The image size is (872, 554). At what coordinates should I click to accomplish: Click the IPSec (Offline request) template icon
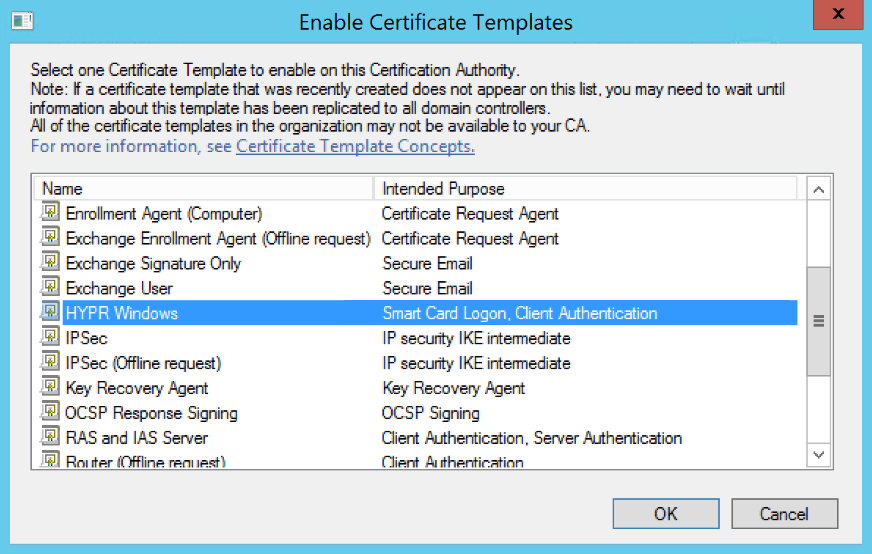(50, 362)
